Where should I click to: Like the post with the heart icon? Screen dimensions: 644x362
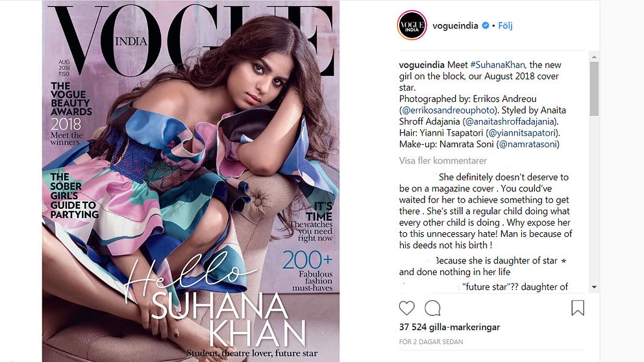click(406, 308)
